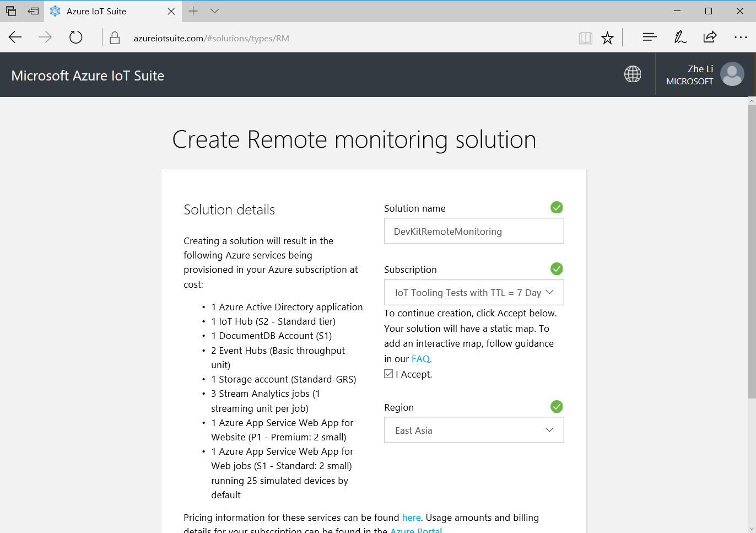The width and height of the screenshot is (756, 533).
Task: Open Reading view book icon
Action: tap(585, 38)
